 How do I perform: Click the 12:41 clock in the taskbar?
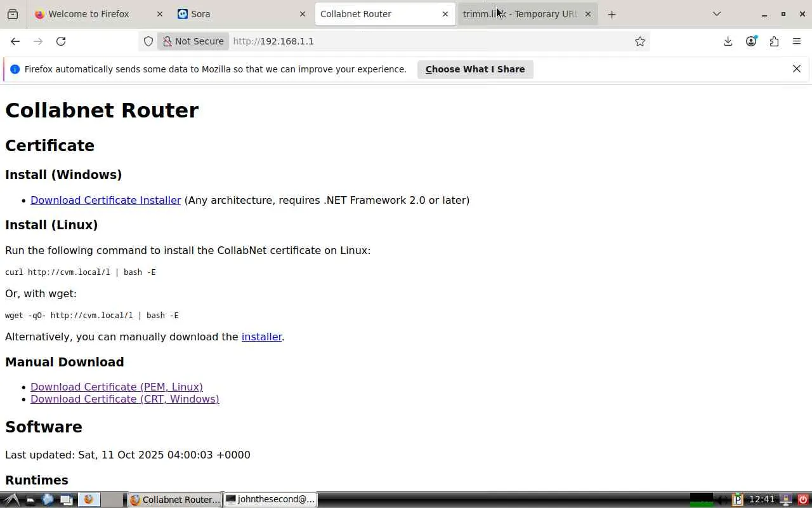762,500
